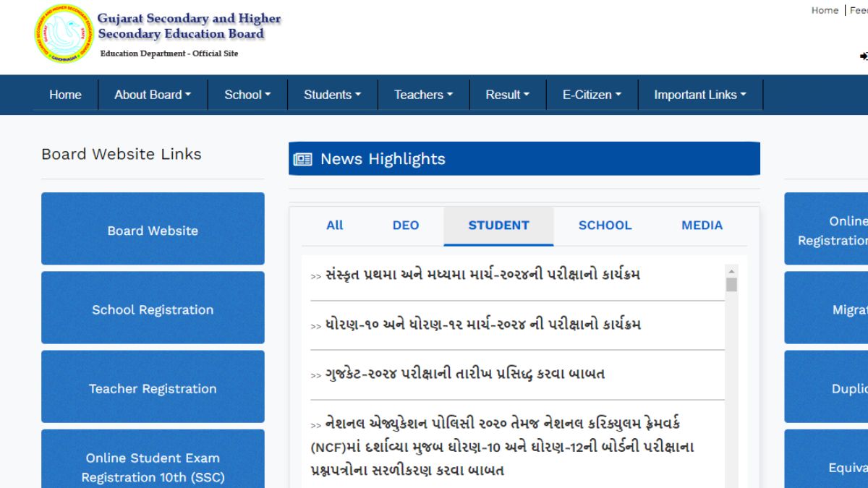The height and width of the screenshot is (488, 868).
Task: Open the Important Links dropdown menu
Action: tap(699, 95)
